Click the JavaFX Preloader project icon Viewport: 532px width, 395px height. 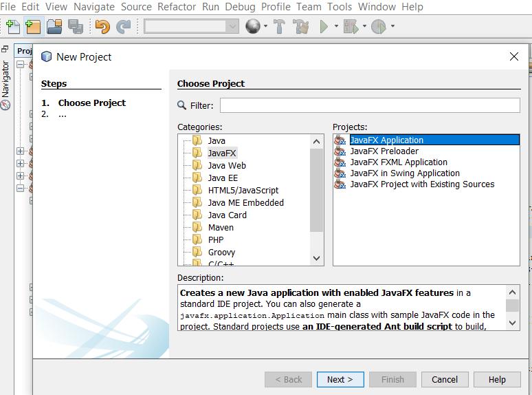click(340, 151)
